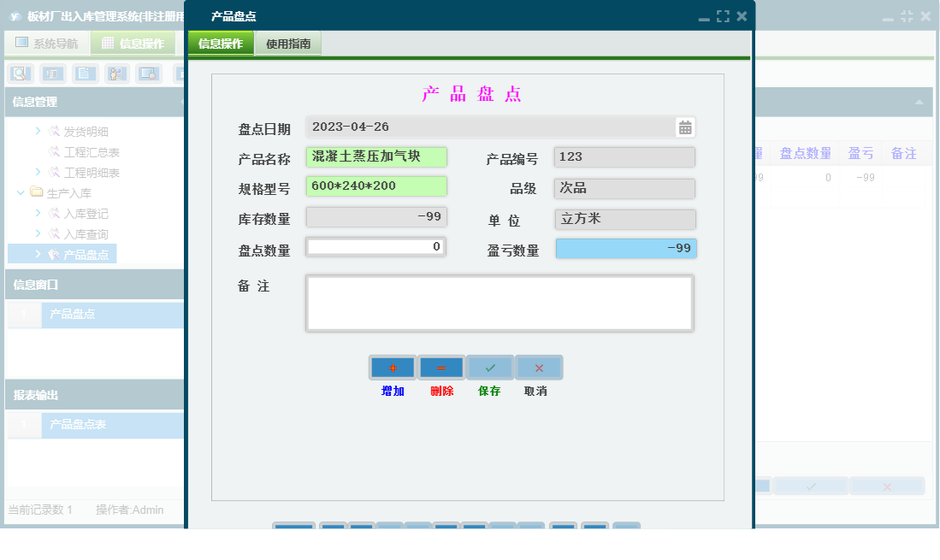Open the calendar picker on 盘点日期 field

click(x=684, y=127)
